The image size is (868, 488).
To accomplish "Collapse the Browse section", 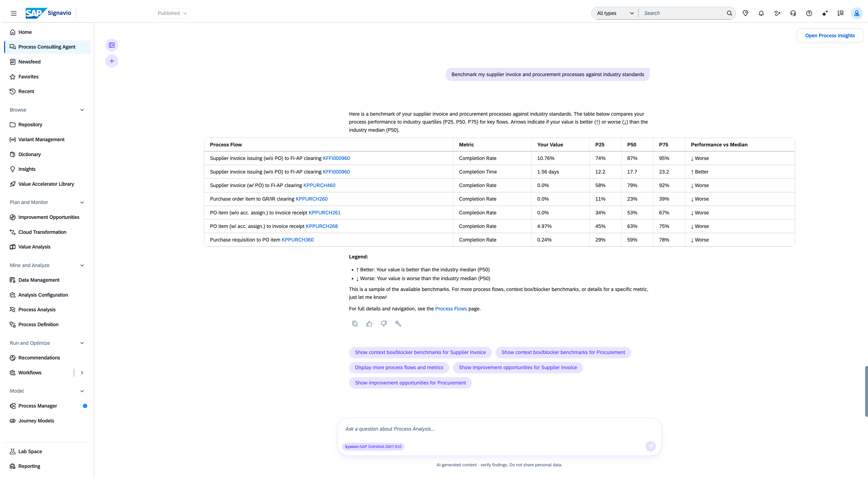I will (x=82, y=110).
